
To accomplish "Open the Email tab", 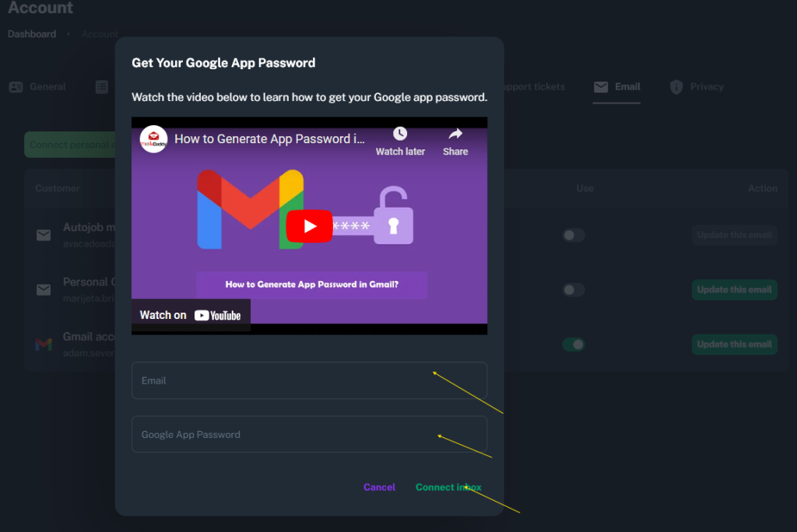I will 616,87.
